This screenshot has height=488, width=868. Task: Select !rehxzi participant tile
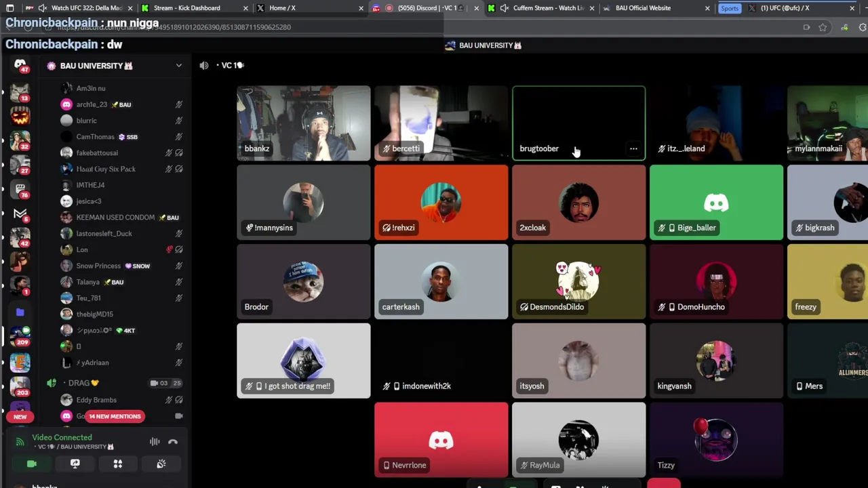pos(441,203)
